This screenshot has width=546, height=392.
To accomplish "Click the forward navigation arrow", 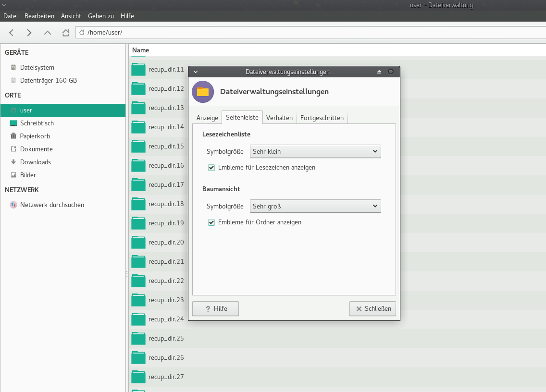I will pyautogui.click(x=29, y=33).
